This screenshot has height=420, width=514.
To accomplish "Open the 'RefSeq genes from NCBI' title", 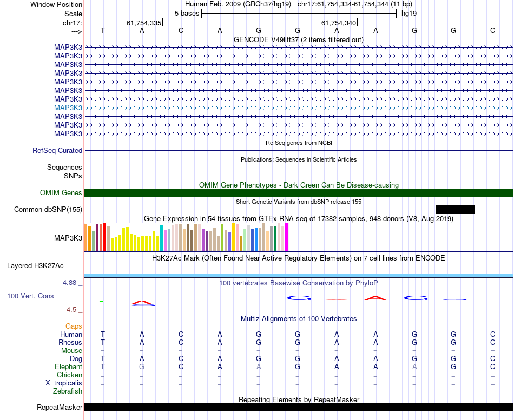I will [299, 143].
